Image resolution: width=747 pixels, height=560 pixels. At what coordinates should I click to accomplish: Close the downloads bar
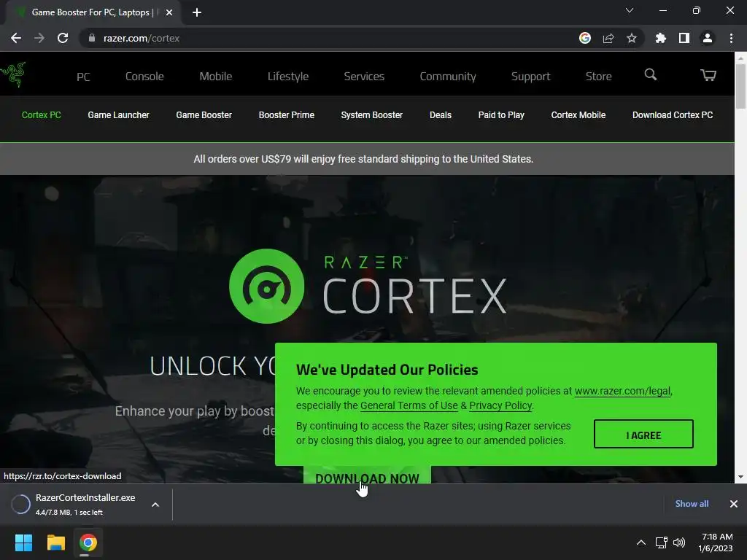click(x=734, y=504)
